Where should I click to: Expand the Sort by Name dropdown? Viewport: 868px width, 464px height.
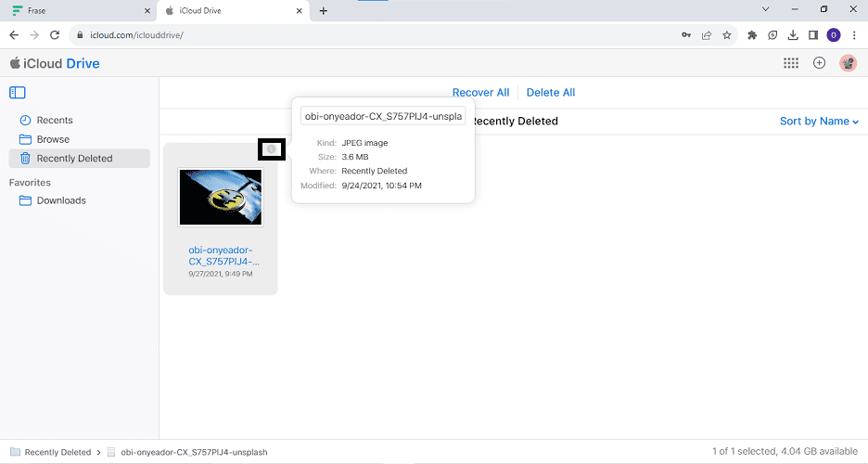819,122
